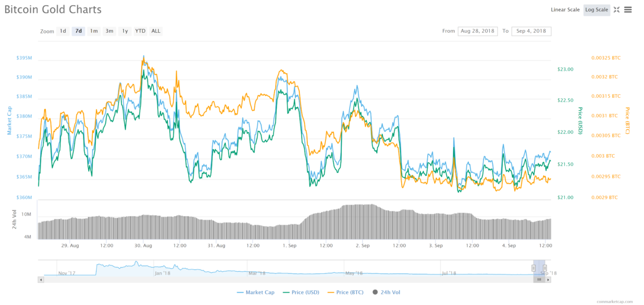
Task: Edit the From date field Aug 28, 2018
Action: click(x=478, y=31)
